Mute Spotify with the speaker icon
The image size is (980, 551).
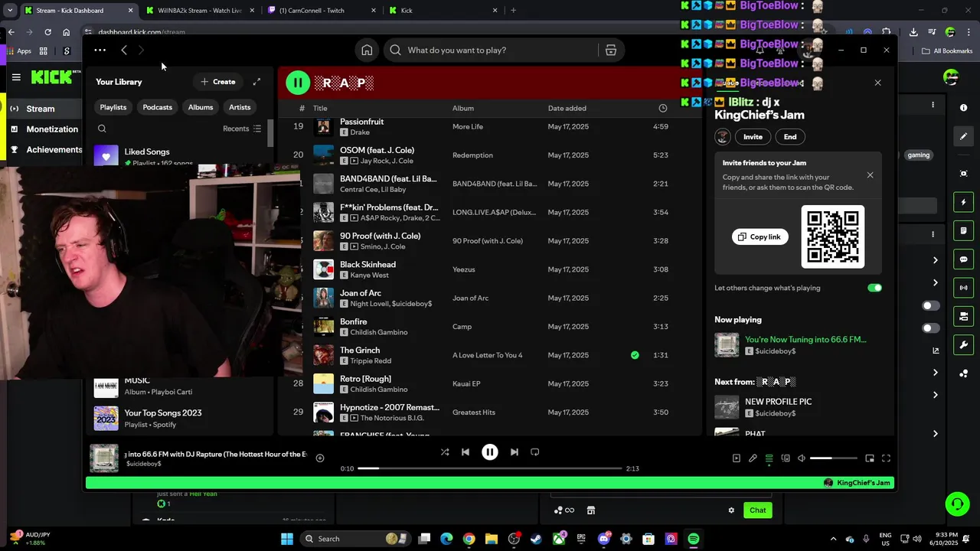[802, 458]
